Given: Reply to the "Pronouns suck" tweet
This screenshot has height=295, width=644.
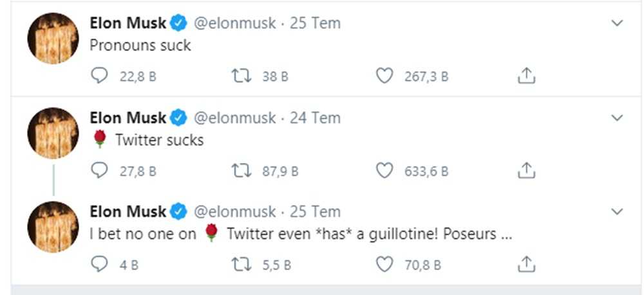Looking at the screenshot, I should coord(99,77).
